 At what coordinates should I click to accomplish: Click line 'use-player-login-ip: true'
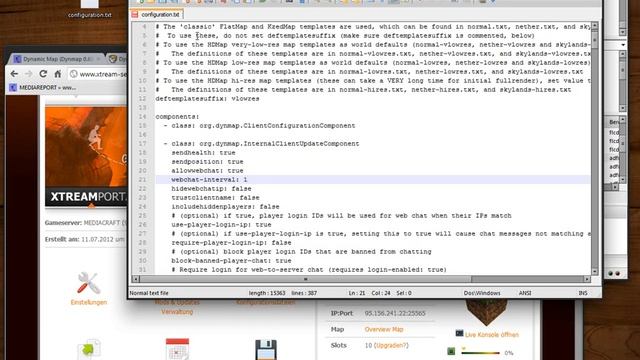(221, 224)
